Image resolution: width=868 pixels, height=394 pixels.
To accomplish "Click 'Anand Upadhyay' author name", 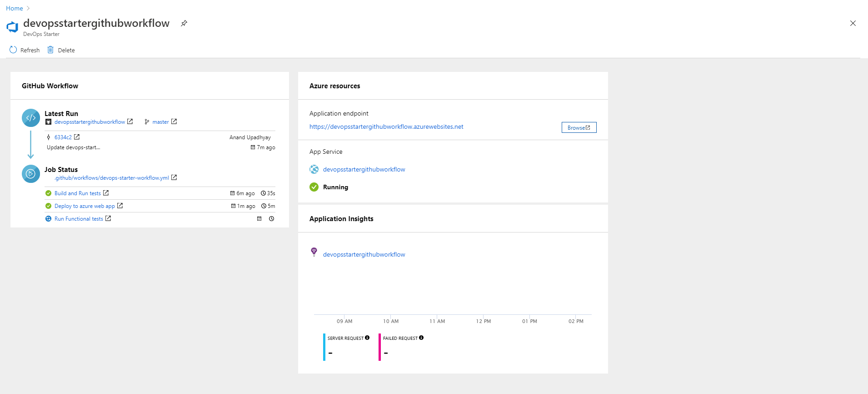I will 250,137.
